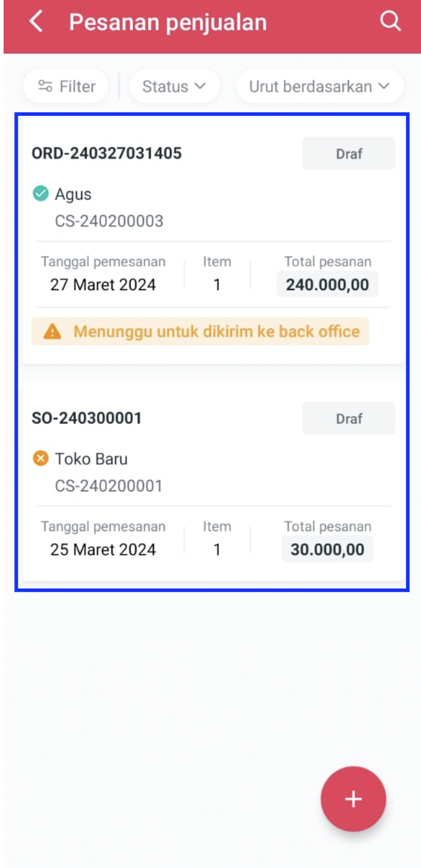Select customer name Toko Baru
Screen dimensions: 421x868
[91, 459]
